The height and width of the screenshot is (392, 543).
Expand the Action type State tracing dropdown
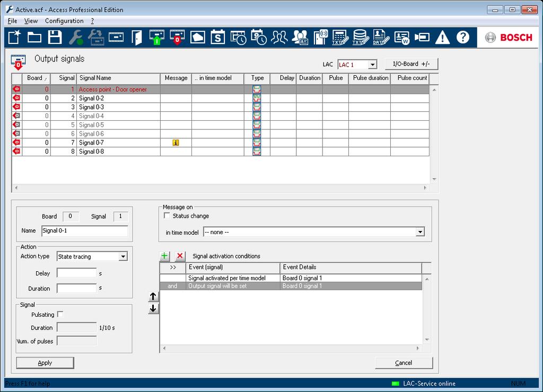pos(123,256)
